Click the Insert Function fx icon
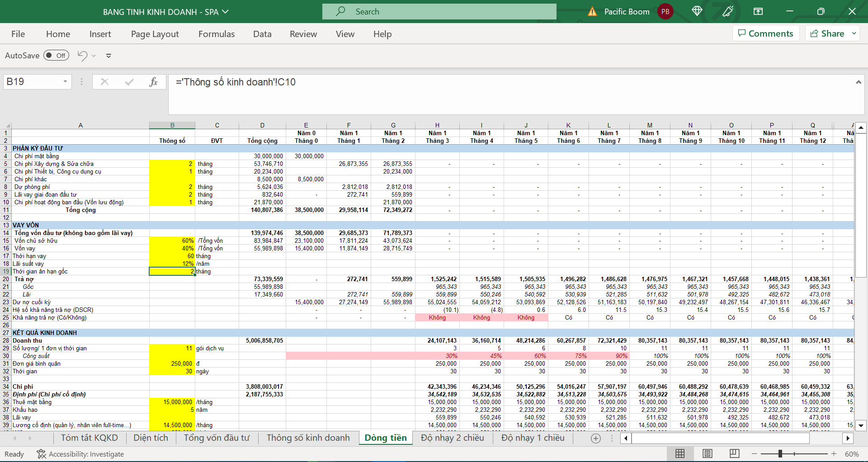This screenshot has width=868, height=462. (154, 82)
